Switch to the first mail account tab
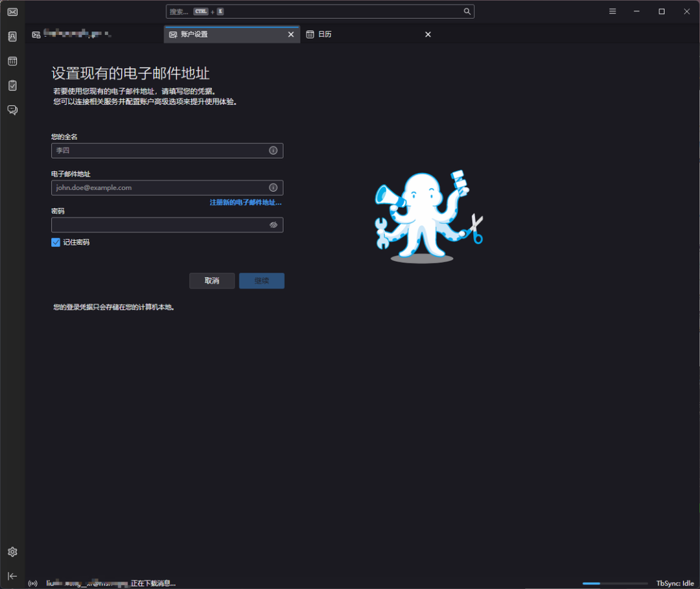Image resolution: width=700 pixels, height=589 pixels. [95, 34]
